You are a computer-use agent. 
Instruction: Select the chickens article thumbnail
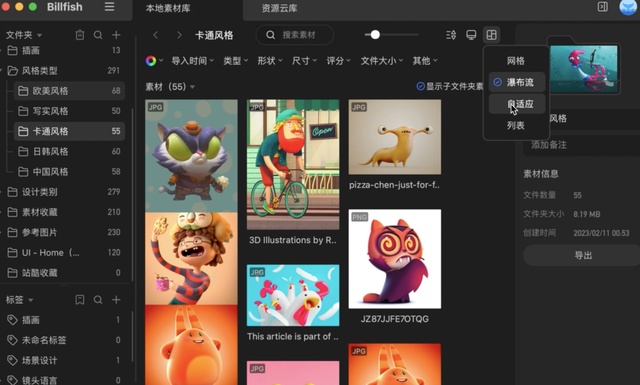click(x=293, y=295)
